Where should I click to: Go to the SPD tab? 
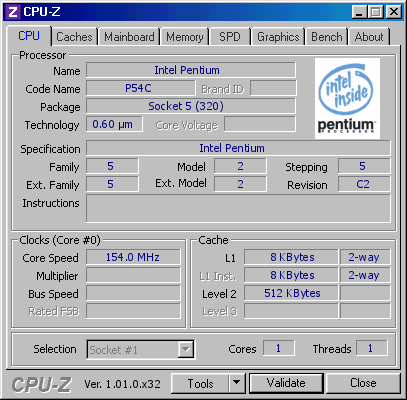click(x=230, y=37)
